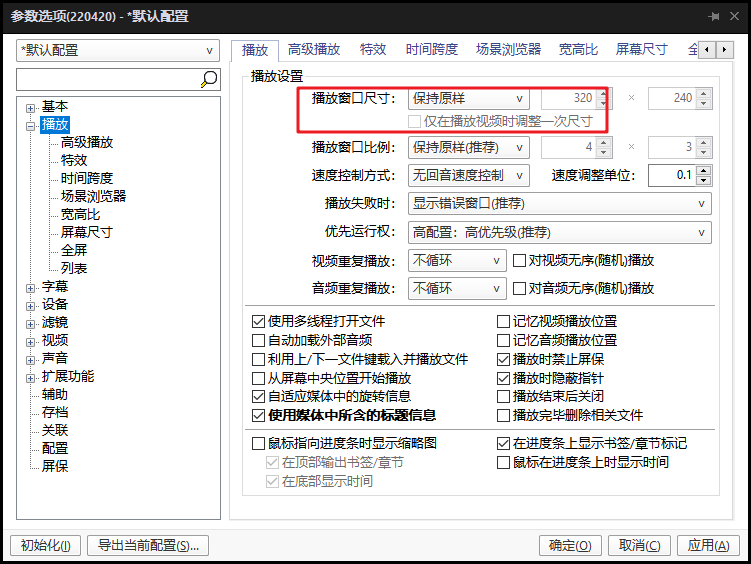Enable 记忆音频播放位置
Screen dimensions: 751x564
tap(503, 340)
